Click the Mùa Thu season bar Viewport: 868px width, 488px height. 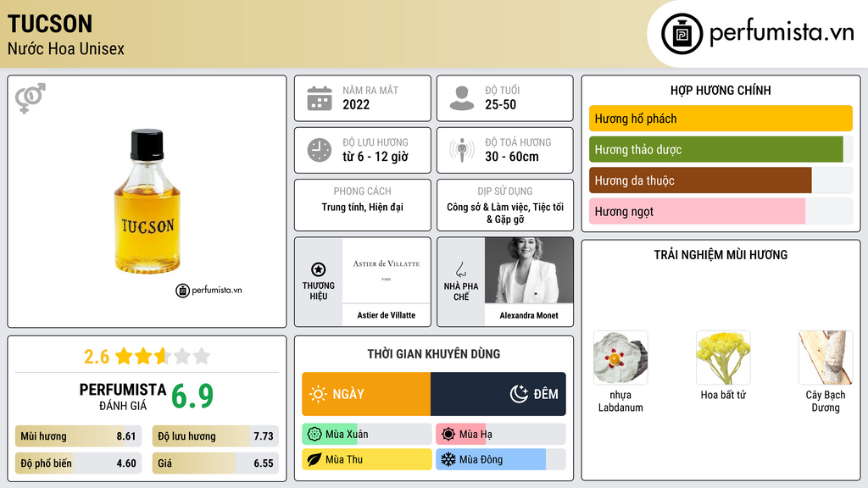coord(367,460)
